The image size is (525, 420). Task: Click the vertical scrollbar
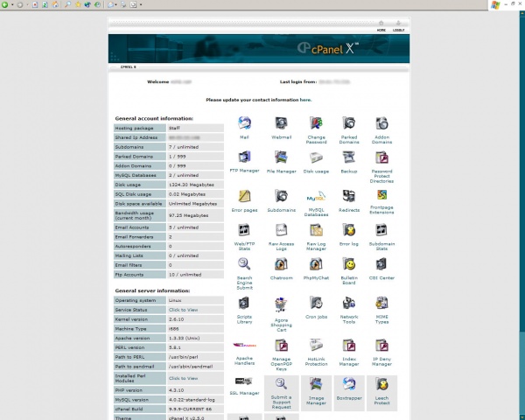522,214
